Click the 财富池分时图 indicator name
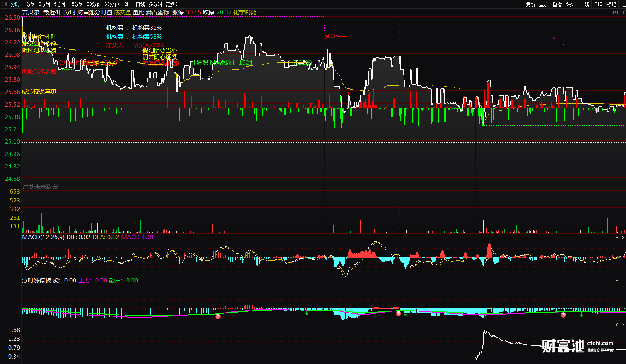 (95, 12)
